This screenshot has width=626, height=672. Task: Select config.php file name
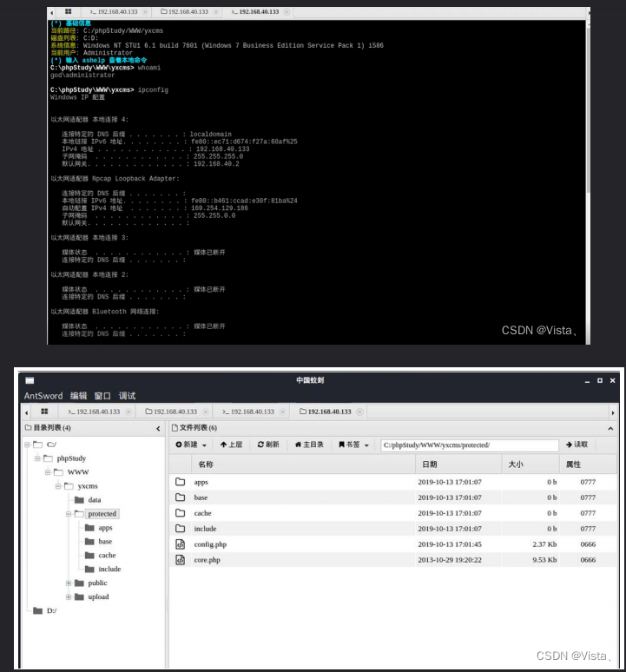point(210,544)
